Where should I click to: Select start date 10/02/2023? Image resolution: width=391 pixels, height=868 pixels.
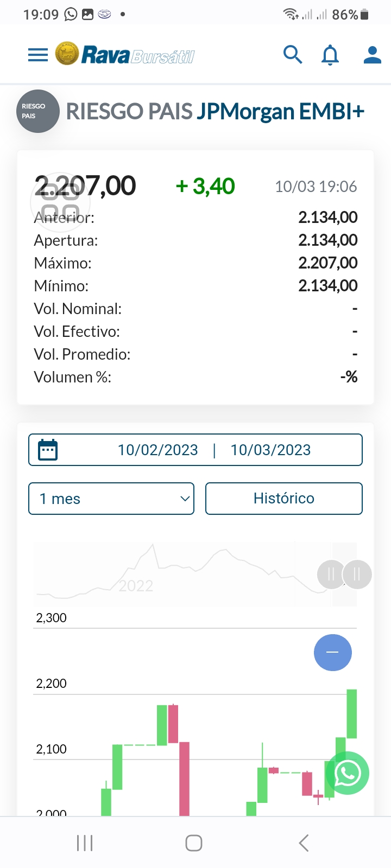click(157, 450)
